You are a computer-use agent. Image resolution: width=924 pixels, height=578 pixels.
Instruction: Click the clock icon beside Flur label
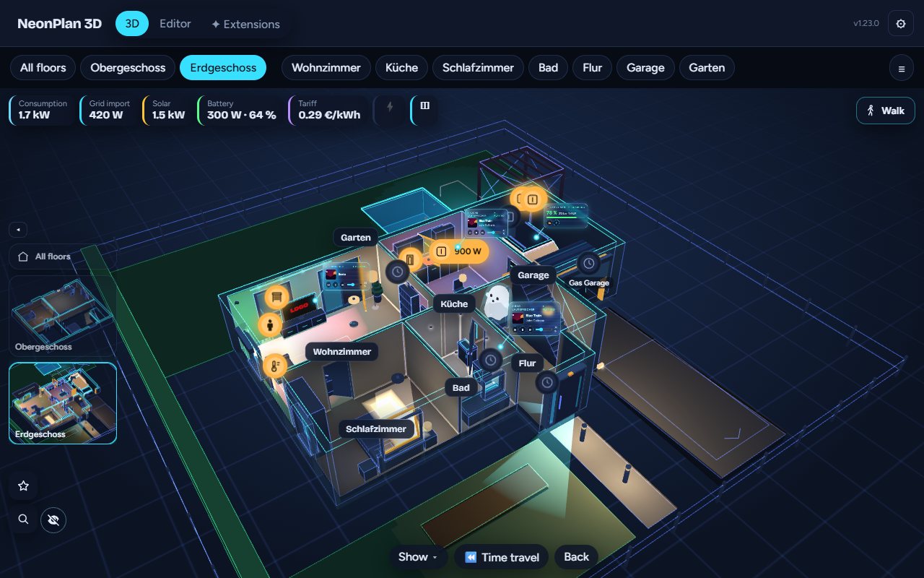(x=492, y=359)
